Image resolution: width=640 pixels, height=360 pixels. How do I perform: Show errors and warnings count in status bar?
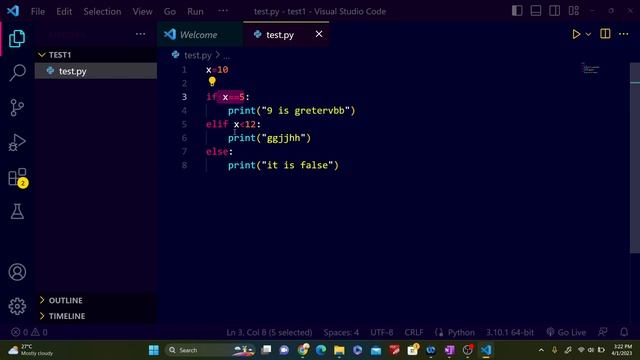29,332
